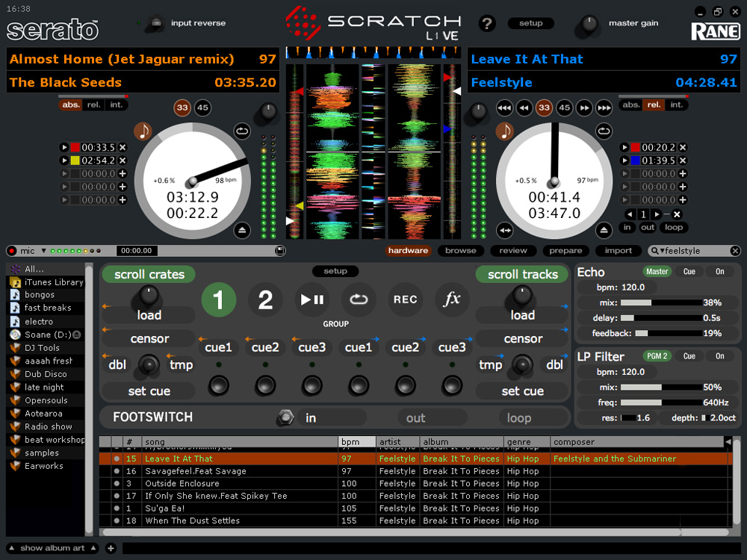Toggle Echo effect On
The width and height of the screenshot is (747, 560).
[x=720, y=272]
